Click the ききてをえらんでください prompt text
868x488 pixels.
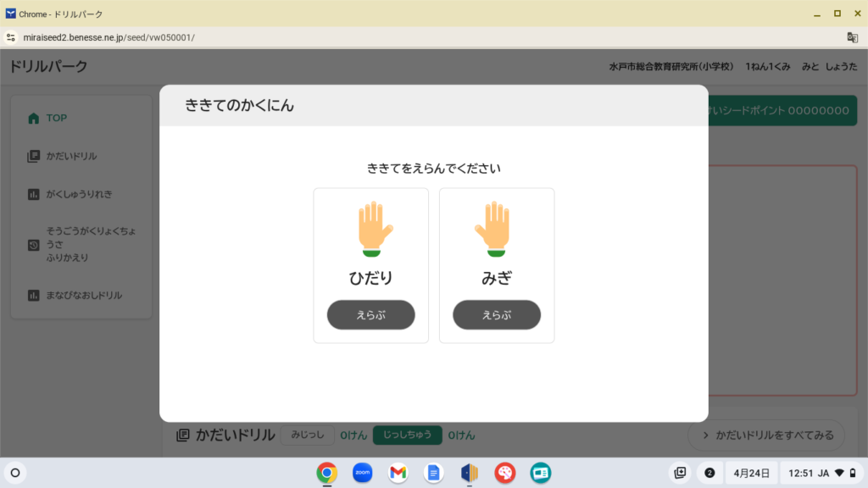[433, 169]
